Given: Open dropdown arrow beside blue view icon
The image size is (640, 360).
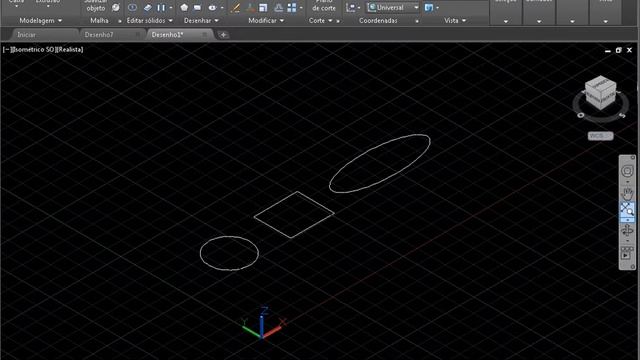Looking at the screenshot, I should pos(438,8).
